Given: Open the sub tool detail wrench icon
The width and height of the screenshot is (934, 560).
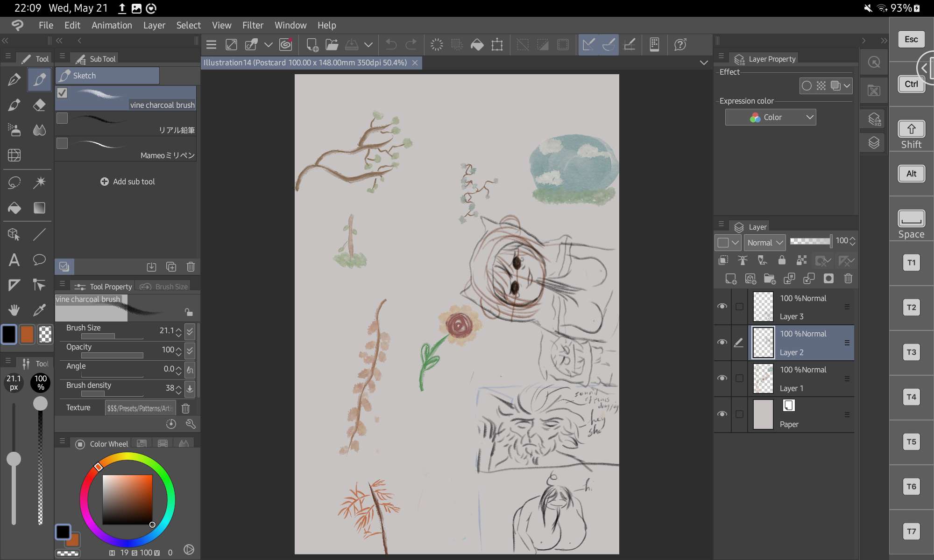Looking at the screenshot, I should [191, 424].
